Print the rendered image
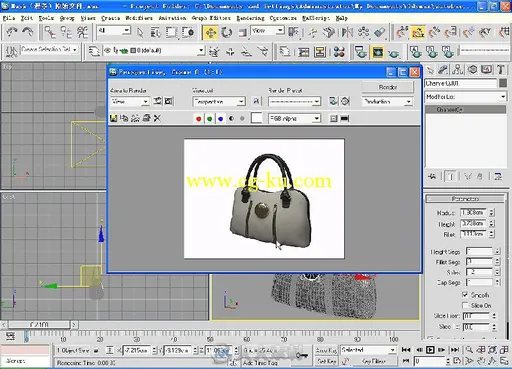 146,118
